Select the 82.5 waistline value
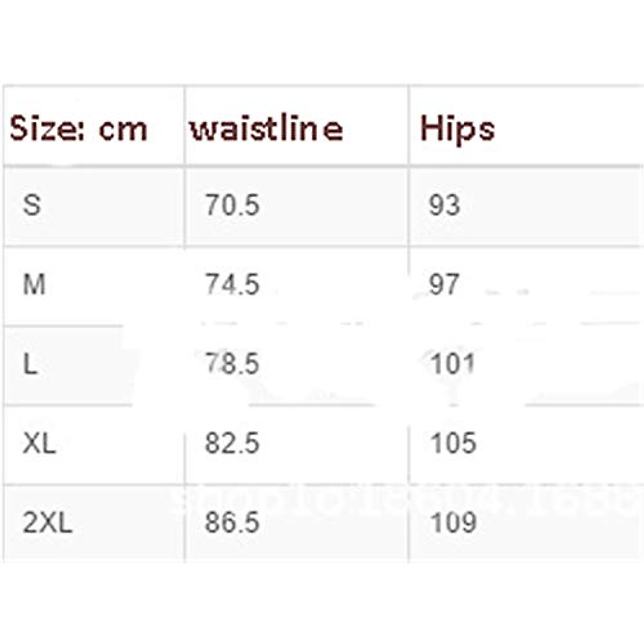The width and height of the screenshot is (644, 644). [x=232, y=443]
